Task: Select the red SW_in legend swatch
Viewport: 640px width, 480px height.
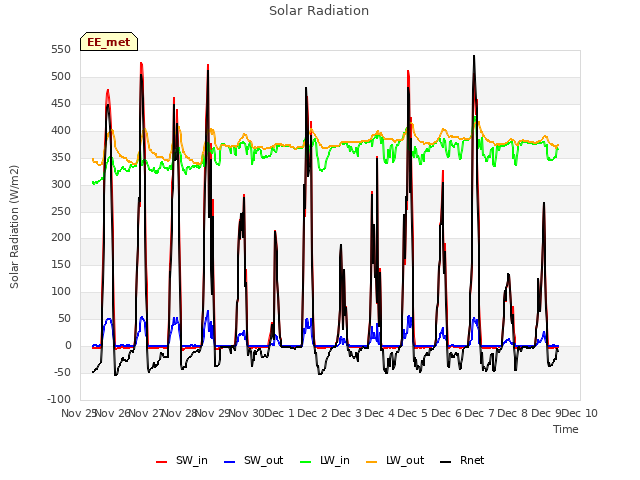Action: [162, 461]
